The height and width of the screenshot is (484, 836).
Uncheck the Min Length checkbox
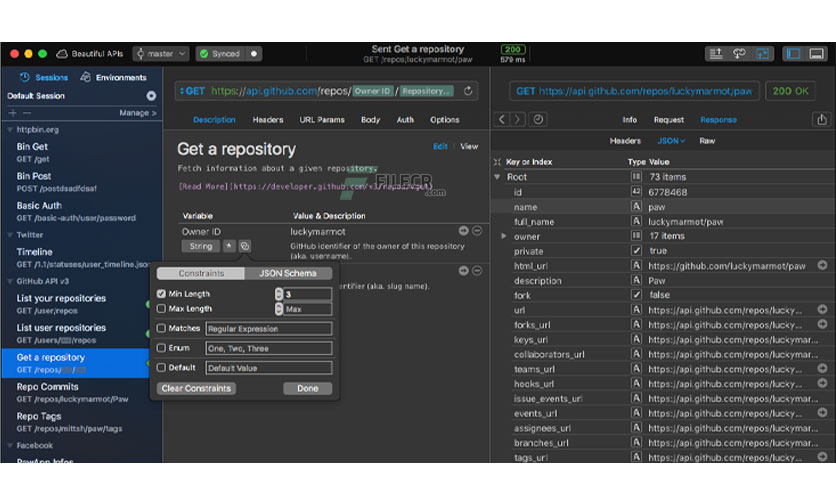point(161,294)
